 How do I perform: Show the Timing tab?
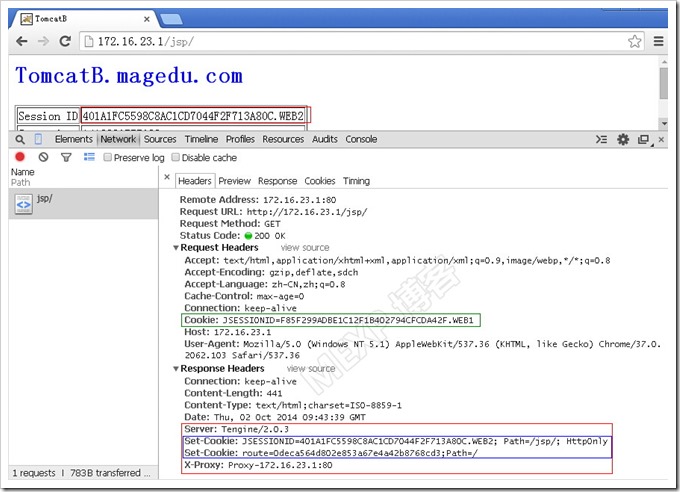[x=356, y=181]
